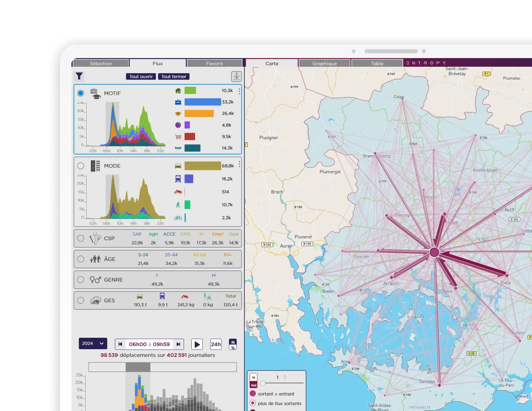
Task: Open MOTIF panel three-dot menu
Action: pos(239,91)
